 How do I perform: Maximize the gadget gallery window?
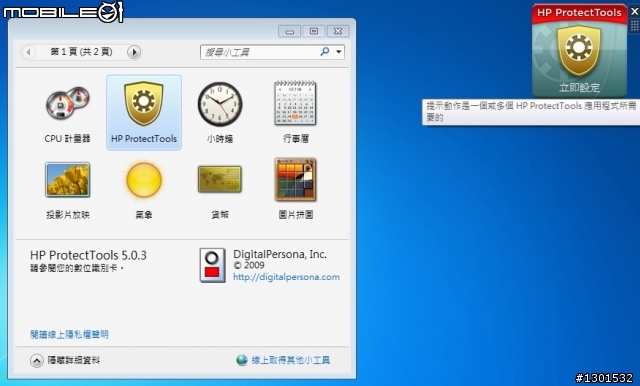[313, 31]
